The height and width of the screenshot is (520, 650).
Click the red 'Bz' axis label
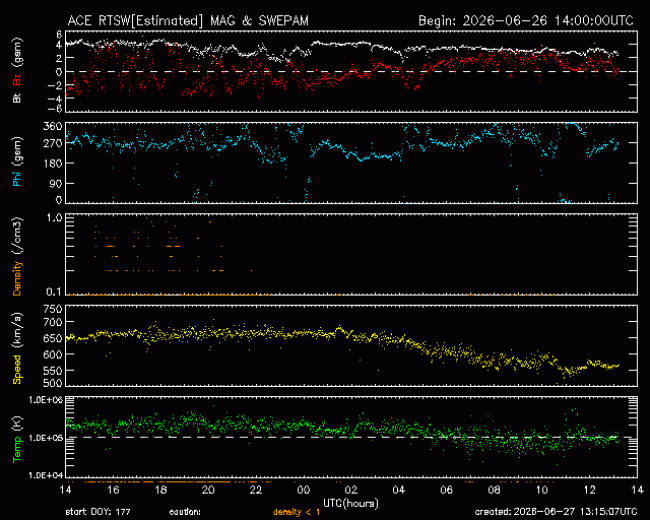(x=17, y=79)
